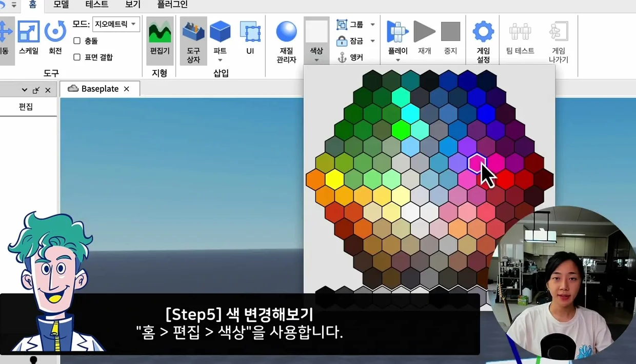Viewport: 636px width, 364px height.
Task: Click the Stop (중지) button
Action: pos(450,31)
